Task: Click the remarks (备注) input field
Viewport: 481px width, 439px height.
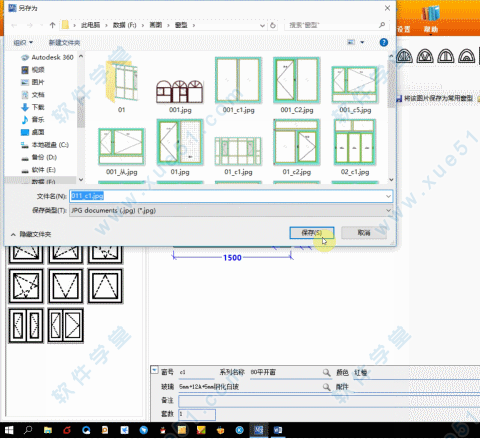Action: [329, 401]
